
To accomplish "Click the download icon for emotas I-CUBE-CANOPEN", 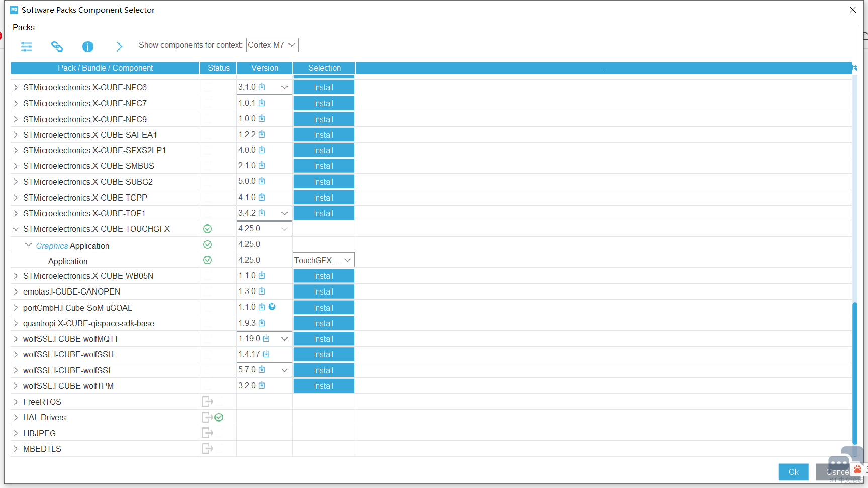I will [262, 291].
